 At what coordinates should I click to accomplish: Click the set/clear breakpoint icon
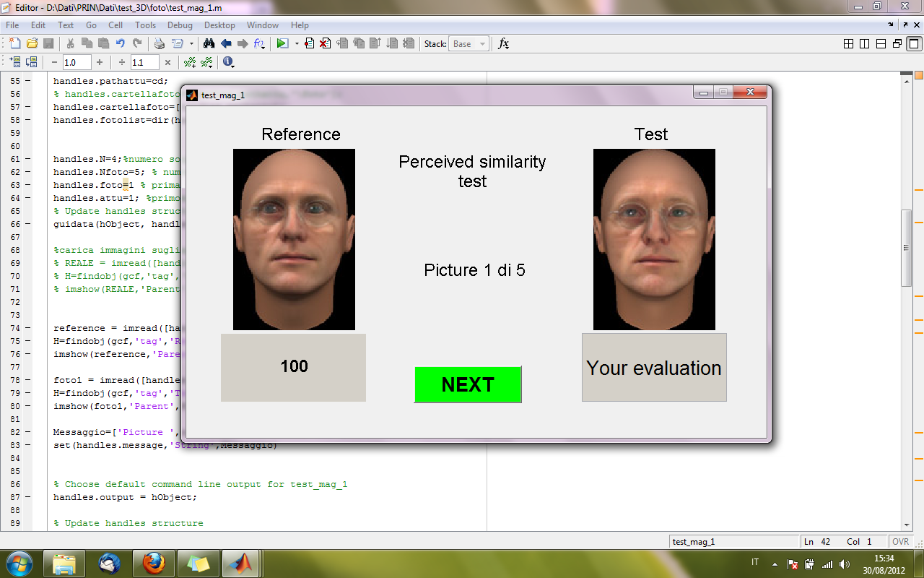pos(310,44)
